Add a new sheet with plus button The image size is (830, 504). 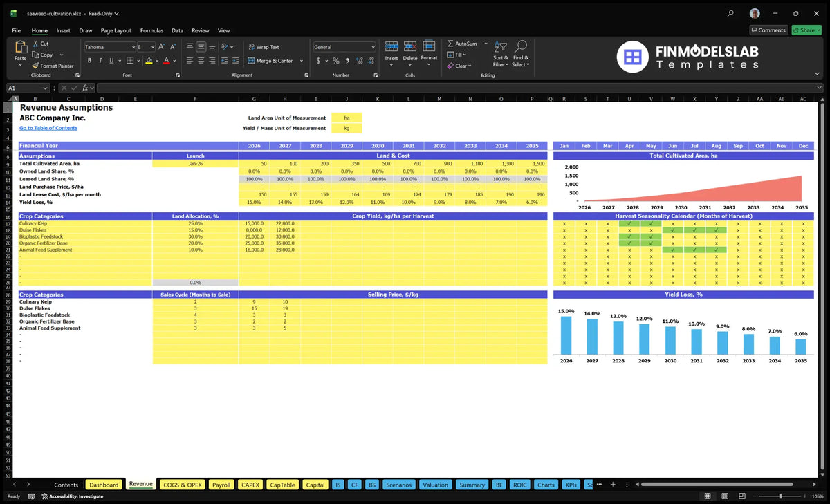[x=612, y=485]
